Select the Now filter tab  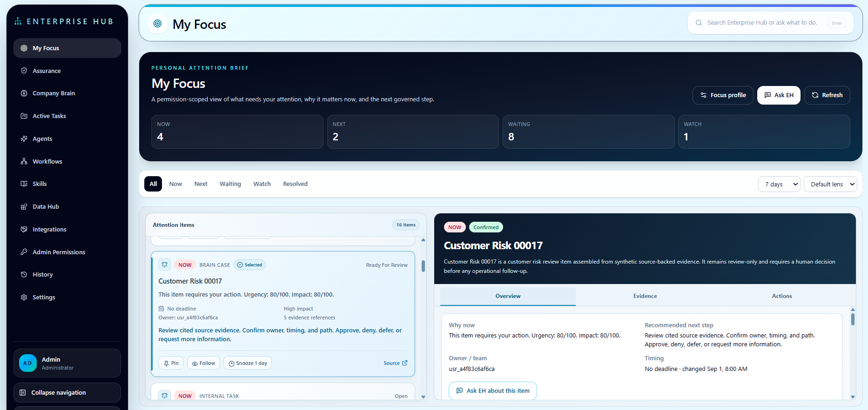tap(175, 184)
